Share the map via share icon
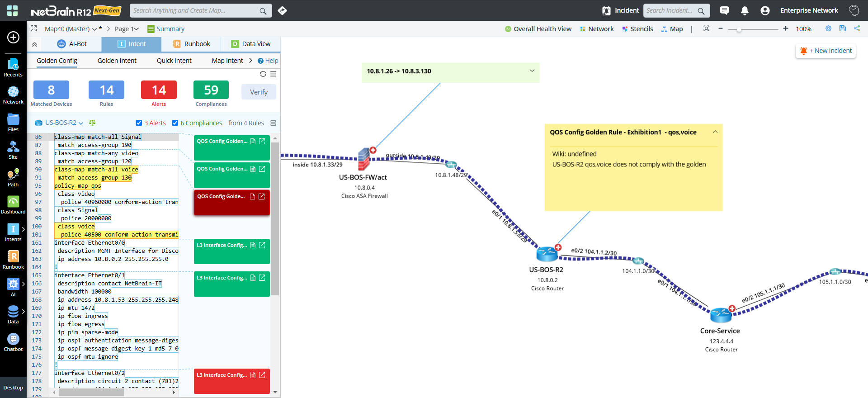 pos(857,28)
